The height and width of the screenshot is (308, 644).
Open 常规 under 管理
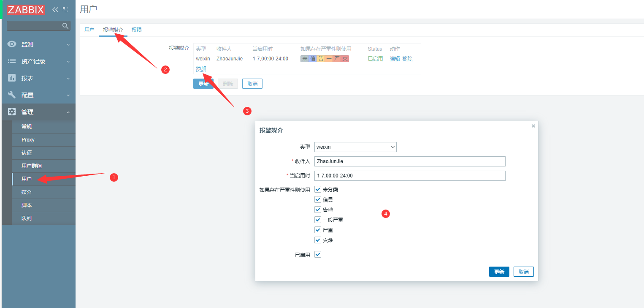click(44, 127)
